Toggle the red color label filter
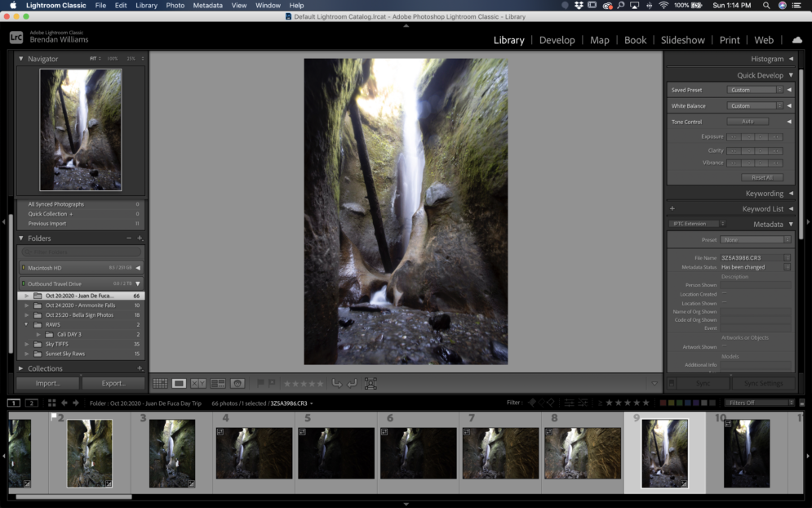812x508 pixels. pyautogui.click(x=663, y=403)
